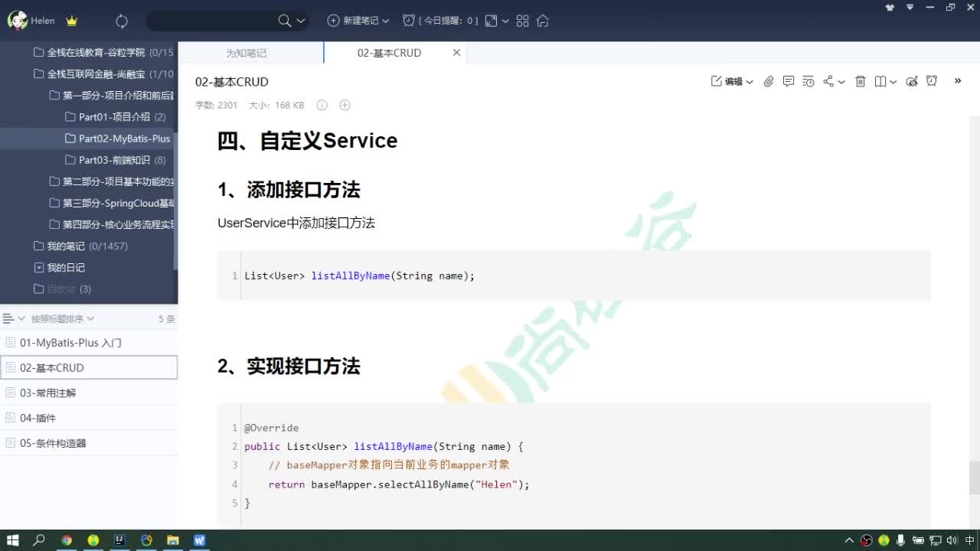Open note 03-常用注解
The height and width of the screenshot is (551, 980).
pyautogui.click(x=89, y=393)
